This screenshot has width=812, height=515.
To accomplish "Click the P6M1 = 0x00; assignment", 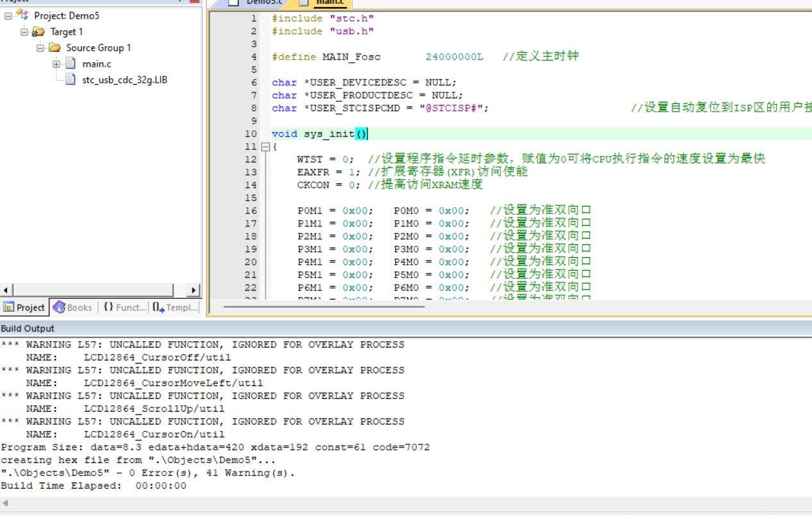I will pyautogui.click(x=335, y=288).
